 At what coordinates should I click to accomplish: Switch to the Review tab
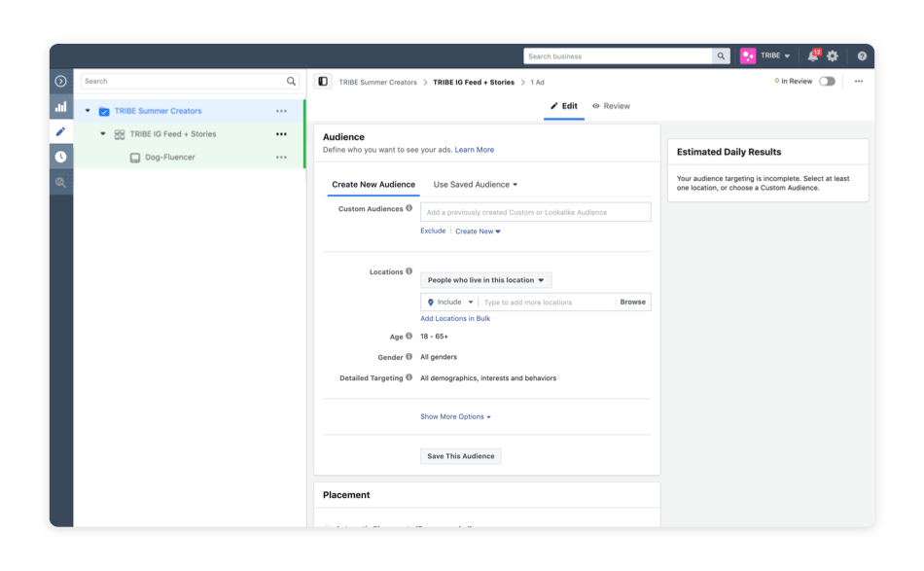click(611, 106)
